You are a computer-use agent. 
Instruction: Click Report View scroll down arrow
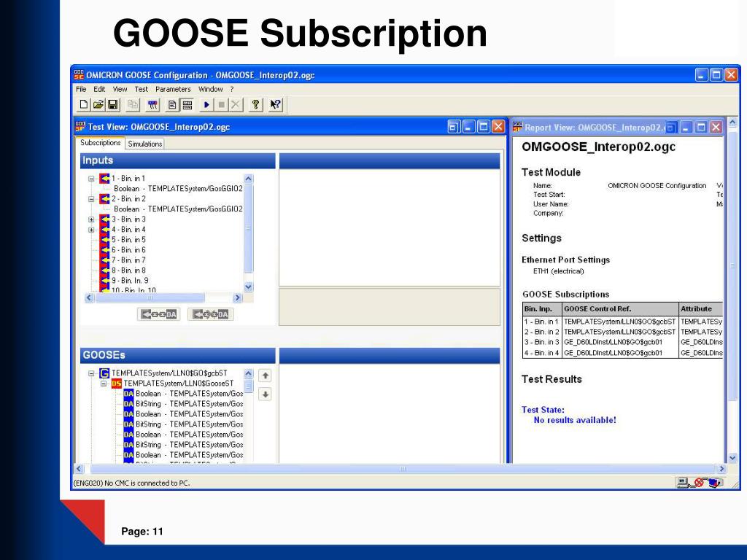point(732,458)
